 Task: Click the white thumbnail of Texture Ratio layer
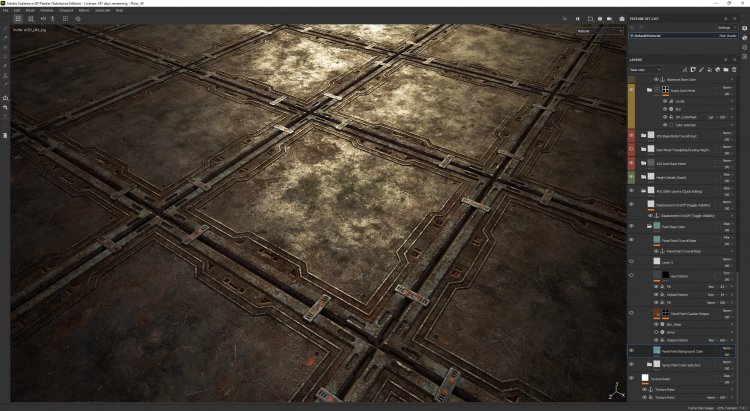click(645, 378)
